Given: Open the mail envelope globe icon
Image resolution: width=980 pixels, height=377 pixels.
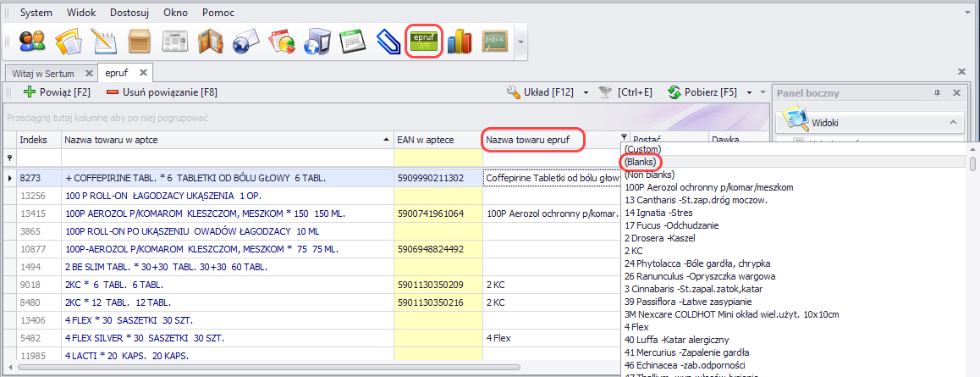Looking at the screenshot, I should [x=246, y=41].
